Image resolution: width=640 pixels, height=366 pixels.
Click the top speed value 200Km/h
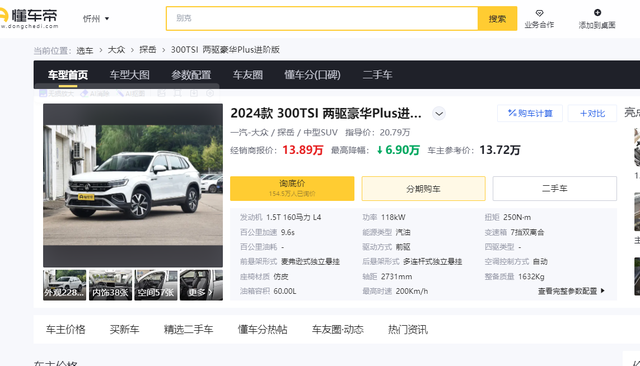412,291
